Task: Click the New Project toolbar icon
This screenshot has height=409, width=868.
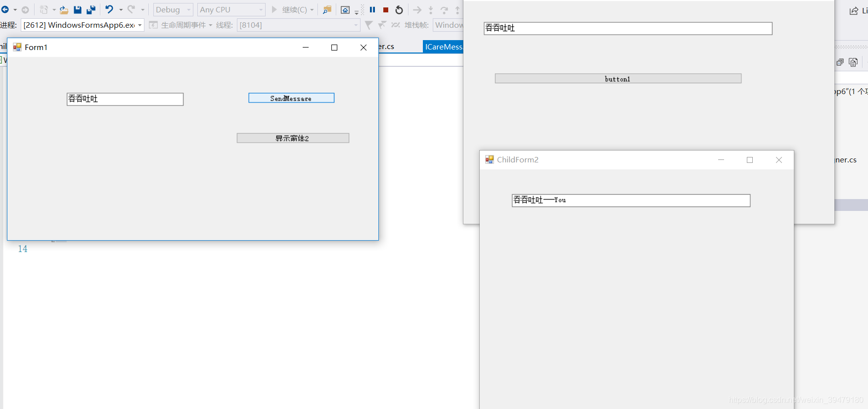Action: pos(44,10)
